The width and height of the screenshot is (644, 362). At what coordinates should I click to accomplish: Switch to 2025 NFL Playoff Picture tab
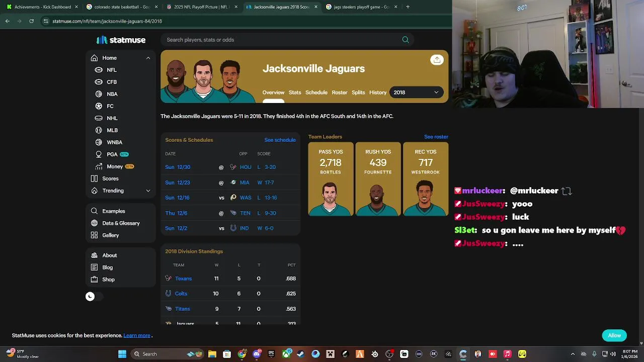click(x=201, y=7)
